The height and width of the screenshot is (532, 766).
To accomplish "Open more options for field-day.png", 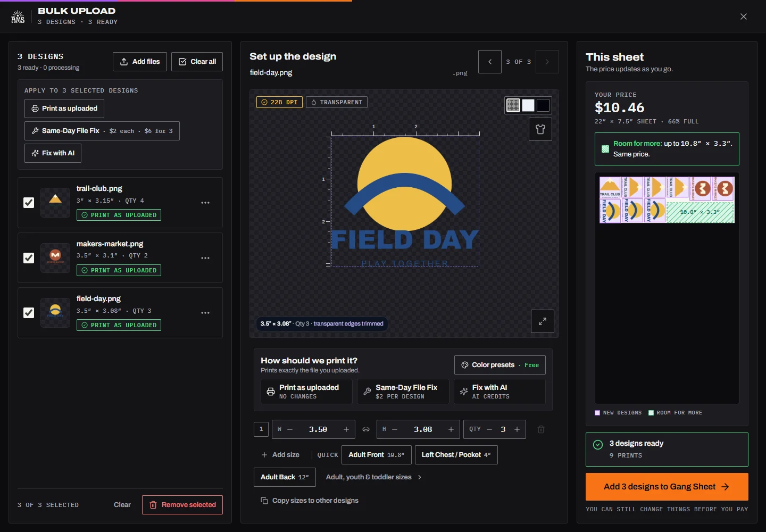I will [205, 313].
